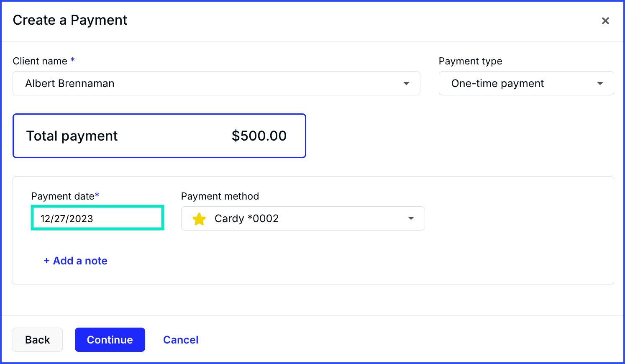Viewport: 625px width, 364px height.
Task: Click the Payment date label
Action: point(63,196)
